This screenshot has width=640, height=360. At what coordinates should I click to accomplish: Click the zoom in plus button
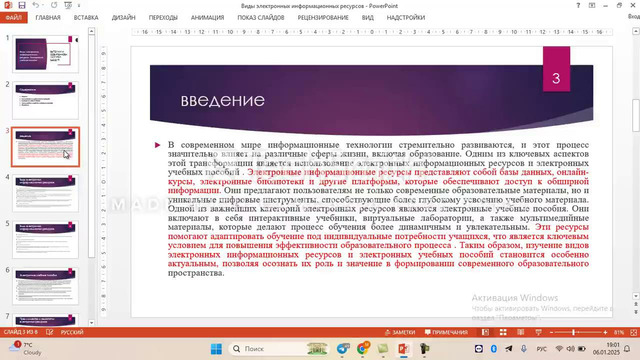tap(605, 333)
